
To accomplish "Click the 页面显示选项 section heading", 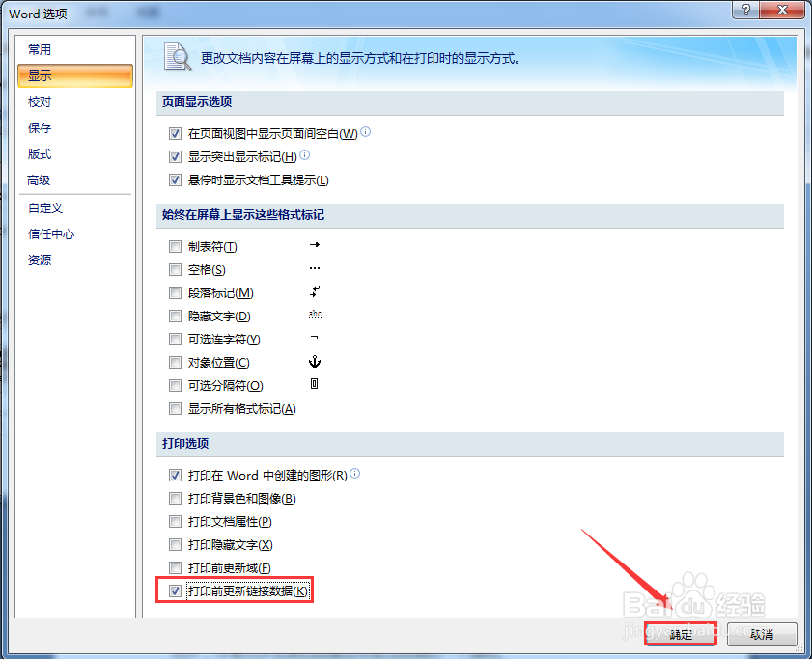I will pos(197,102).
